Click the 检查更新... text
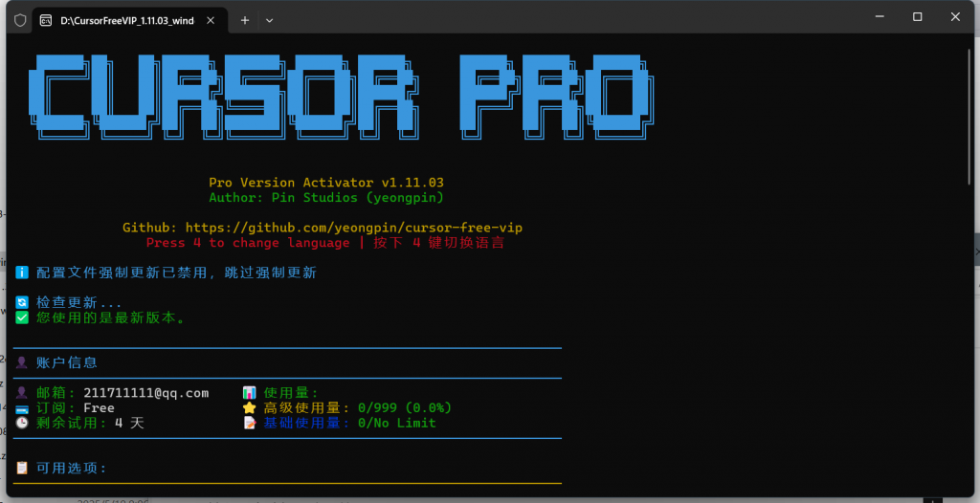The width and height of the screenshot is (980, 503). coord(78,302)
